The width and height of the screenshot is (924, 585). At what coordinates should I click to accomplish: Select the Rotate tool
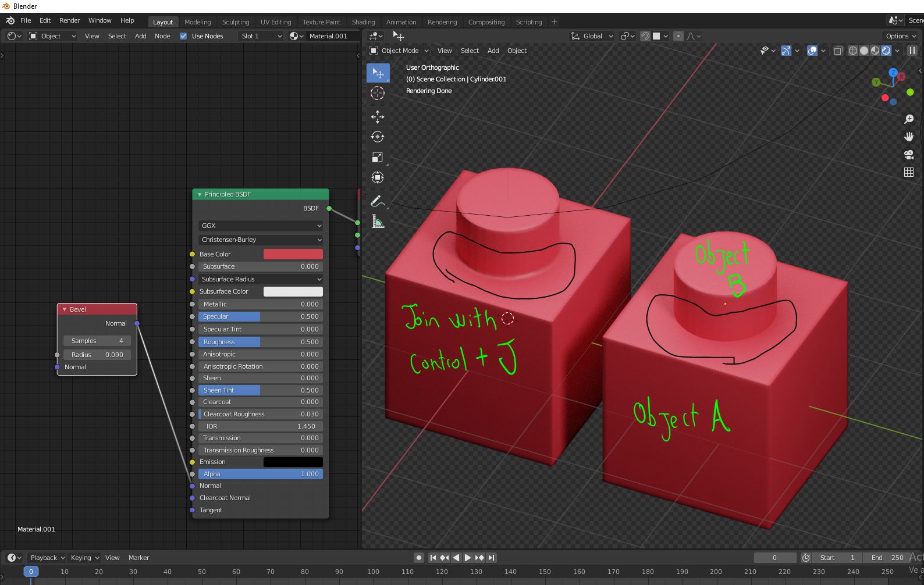pyautogui.click(x=378, y=137)
